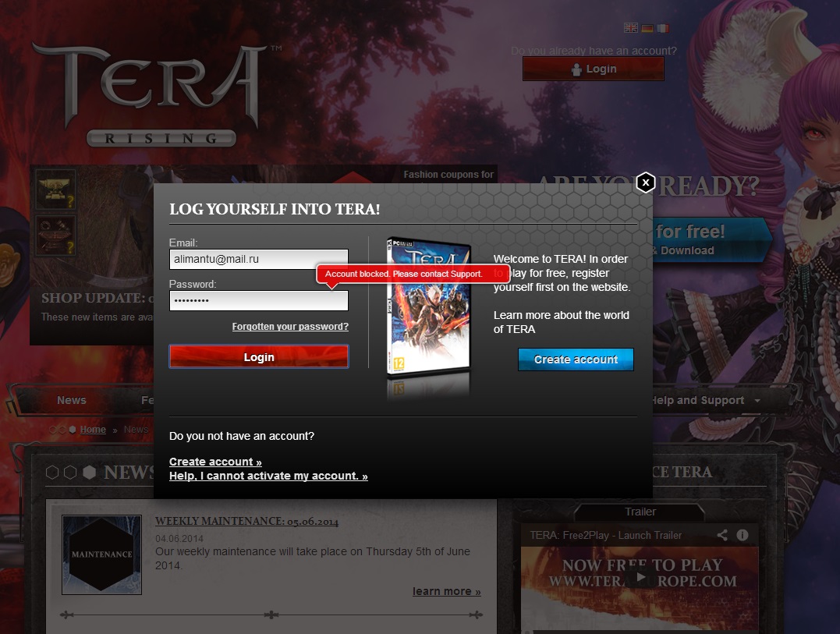Click the Fashion coupons for banner text
Viewport: 840px width, 634px height.
coord(448,175)
